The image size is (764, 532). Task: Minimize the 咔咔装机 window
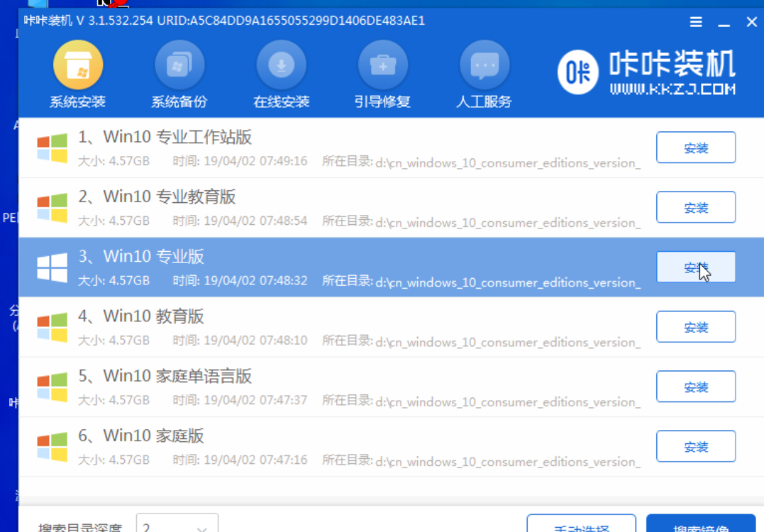(724, 23)
